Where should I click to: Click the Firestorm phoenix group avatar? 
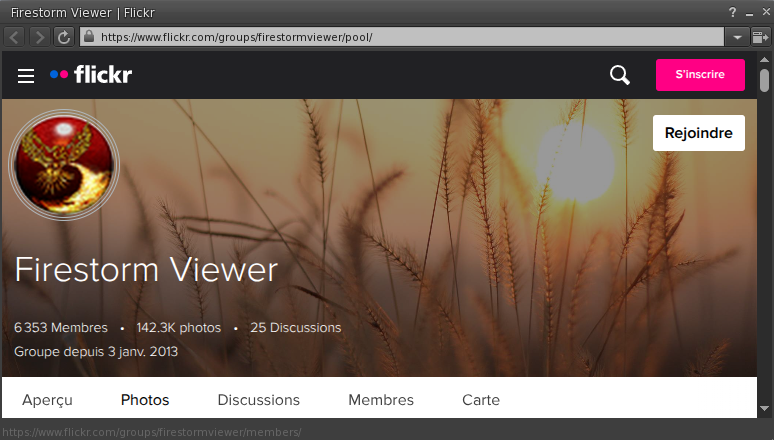click(64, 164)
